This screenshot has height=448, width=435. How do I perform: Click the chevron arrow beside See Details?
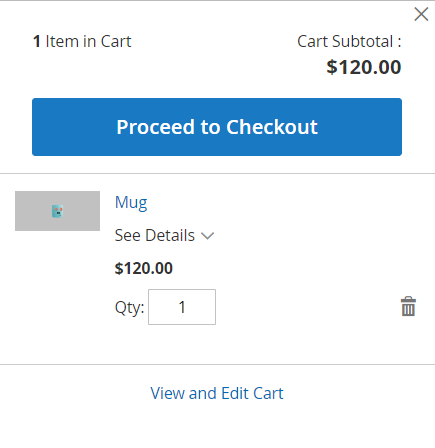[x=207, y=236]
